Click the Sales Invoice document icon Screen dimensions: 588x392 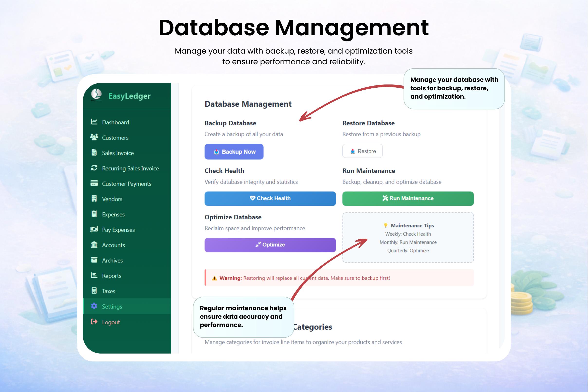click(x=94, y=152)
